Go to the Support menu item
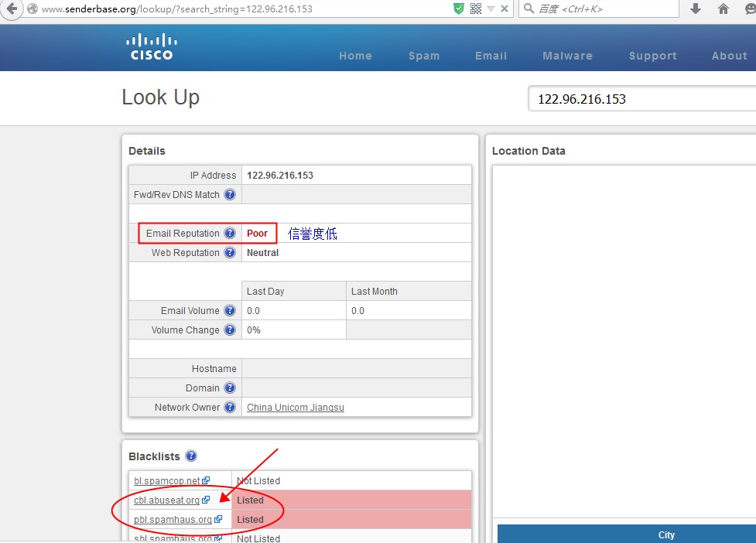Screen dimensions: 756x543 click(652, 56)
